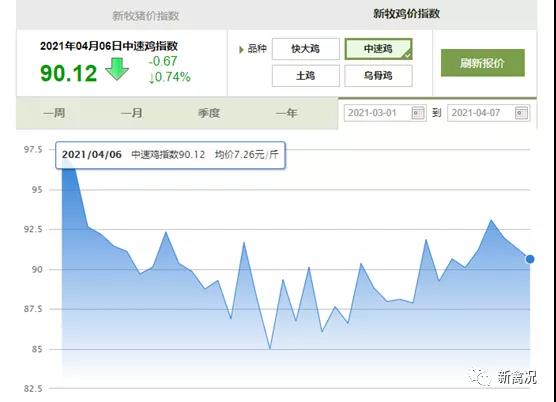The image size is (556, 402).
Task: Click the 2021-04-07 end date field
Action: [489, 113]
